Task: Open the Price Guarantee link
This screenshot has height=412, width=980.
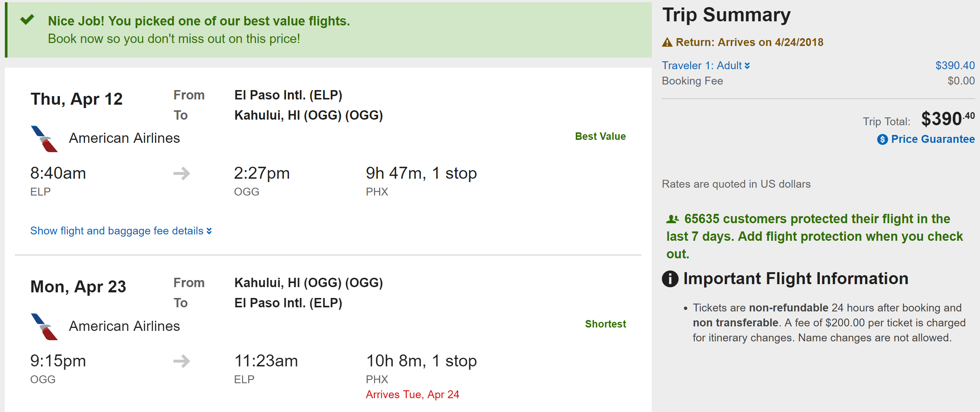Action: pyautogui.click(x=932, y=139)
